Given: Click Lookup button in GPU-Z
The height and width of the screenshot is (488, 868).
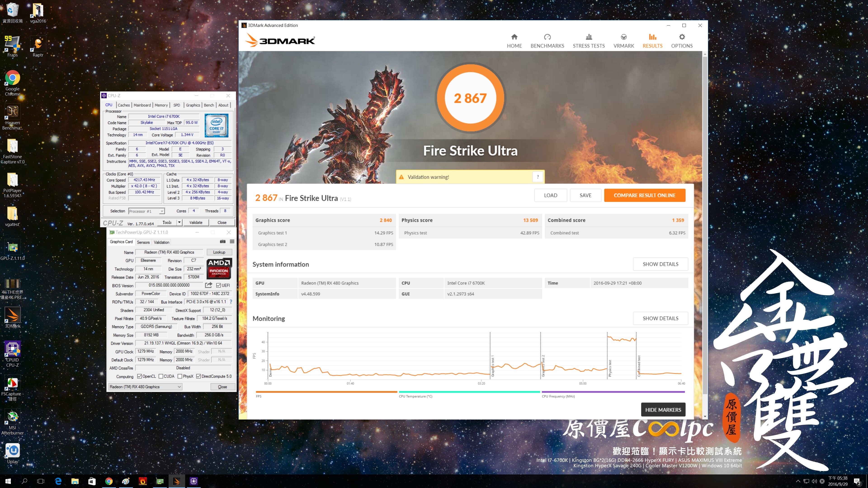Looking at the screenshot, I should coord(219,252).
